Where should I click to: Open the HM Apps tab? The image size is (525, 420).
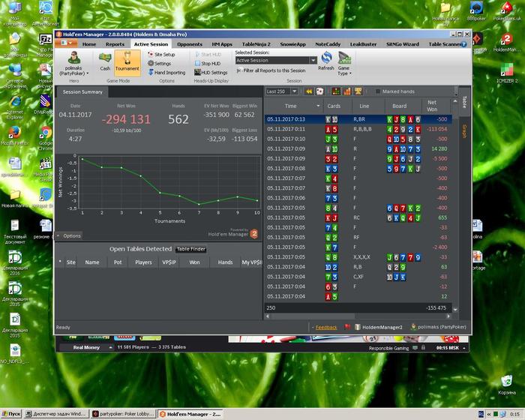click(x=222, y=44)
